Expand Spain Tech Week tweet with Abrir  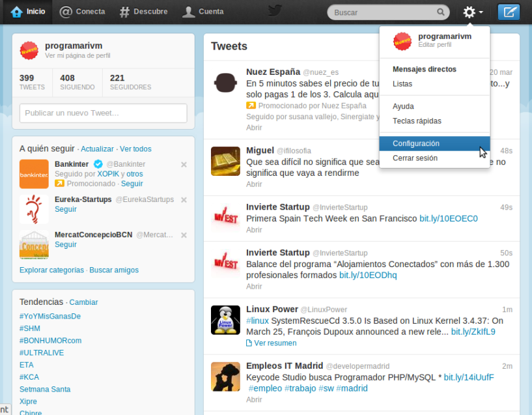(254, 230)
